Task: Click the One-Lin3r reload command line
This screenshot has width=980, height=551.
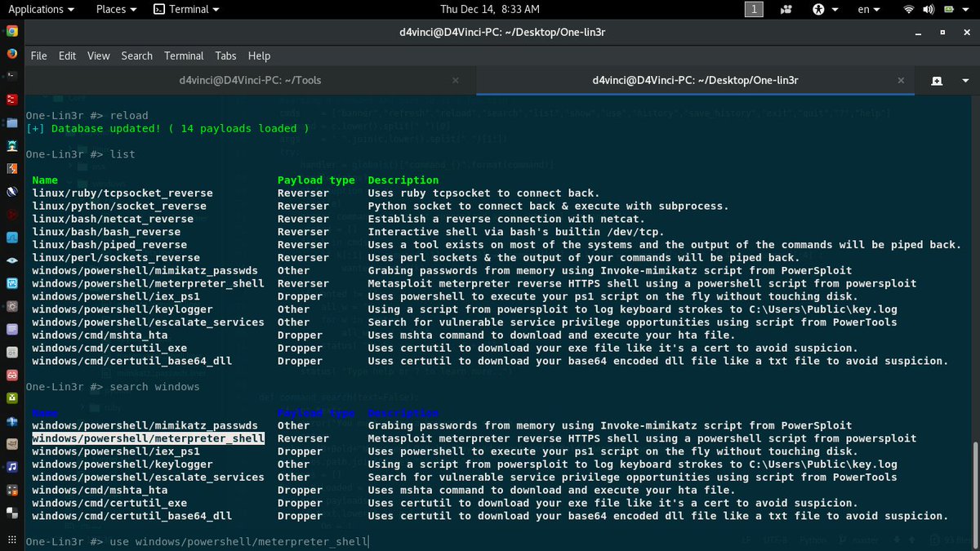Action: coord(87,115)
